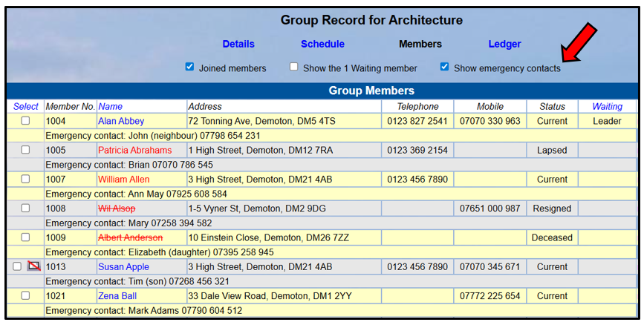Screen dimensions: 644x325
Task: Sort by the Waiting column header
Action: (x=608, y=107)
